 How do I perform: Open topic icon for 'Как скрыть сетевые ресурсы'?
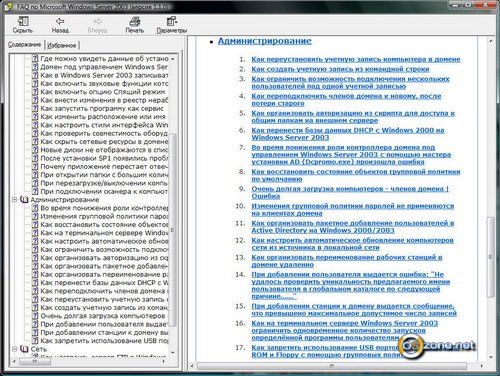[35, 142]
